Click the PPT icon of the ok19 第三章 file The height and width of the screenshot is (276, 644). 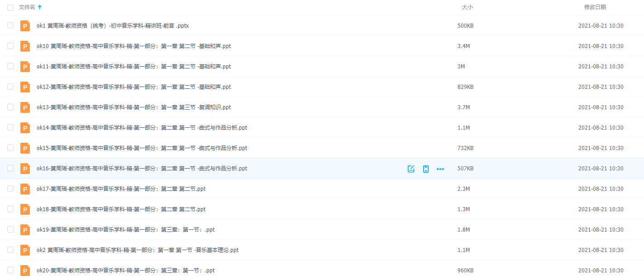tap(25, 229)
